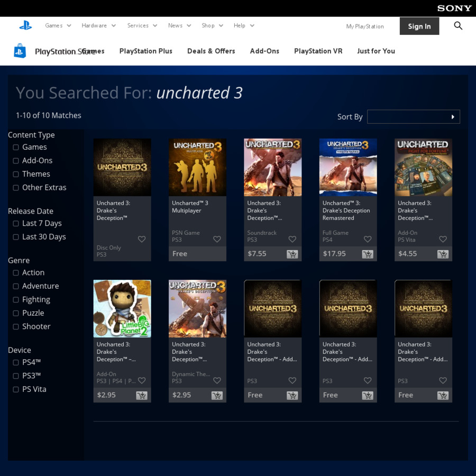Open the Uncharted 3 Remastered cover thumbnail
Image resolution: width=476 pixels, height=476 pixels.
click(x=348, y=167)
